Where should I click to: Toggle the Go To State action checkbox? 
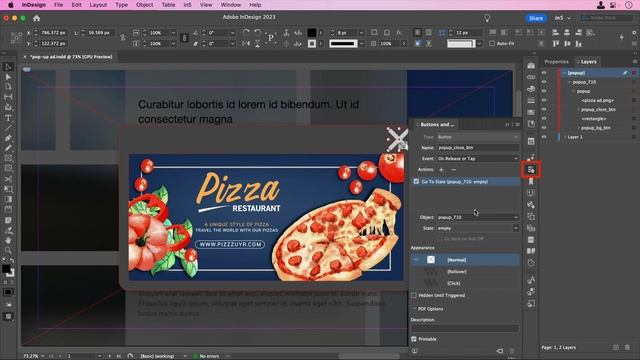416,181
